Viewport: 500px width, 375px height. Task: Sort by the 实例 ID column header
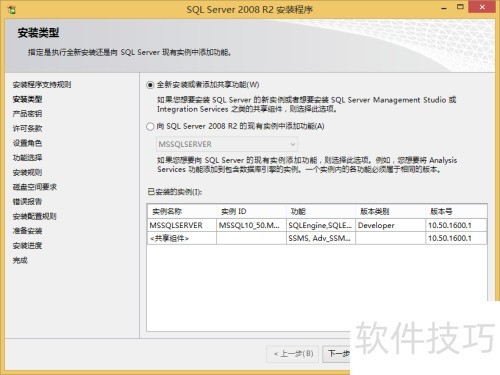pyautogui.click(x=251, y=211)
